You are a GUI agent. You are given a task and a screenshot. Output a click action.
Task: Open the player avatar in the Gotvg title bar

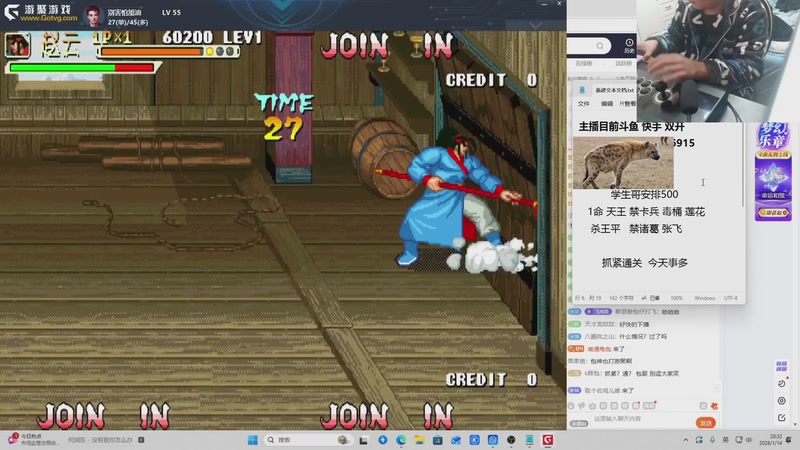point(93,17)
